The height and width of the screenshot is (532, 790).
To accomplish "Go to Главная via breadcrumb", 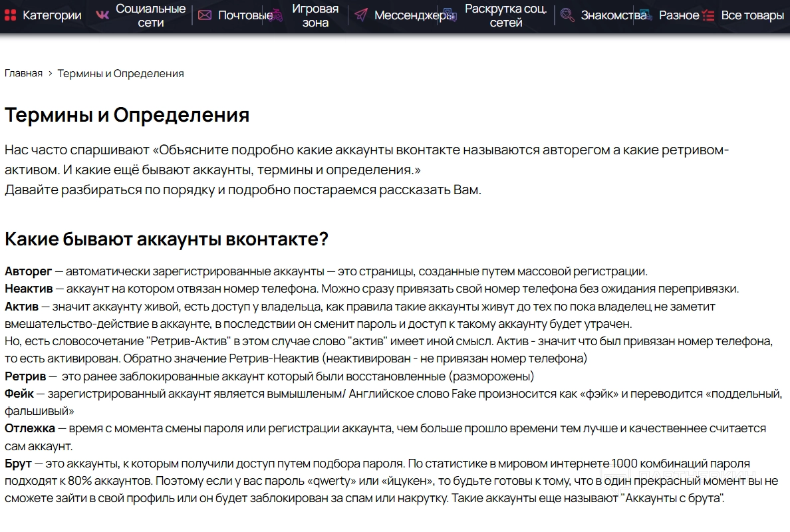I will (24, 73).
